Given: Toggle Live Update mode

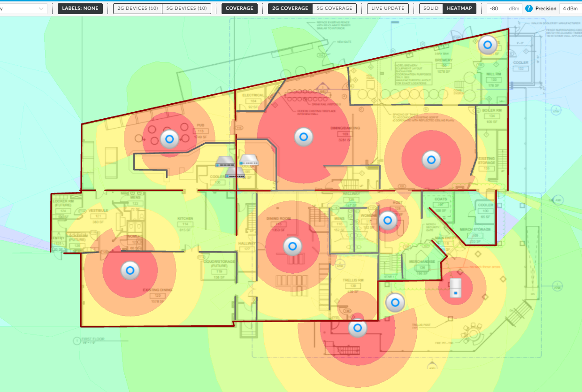Looking at the screenshot, I should coord(387,8).
